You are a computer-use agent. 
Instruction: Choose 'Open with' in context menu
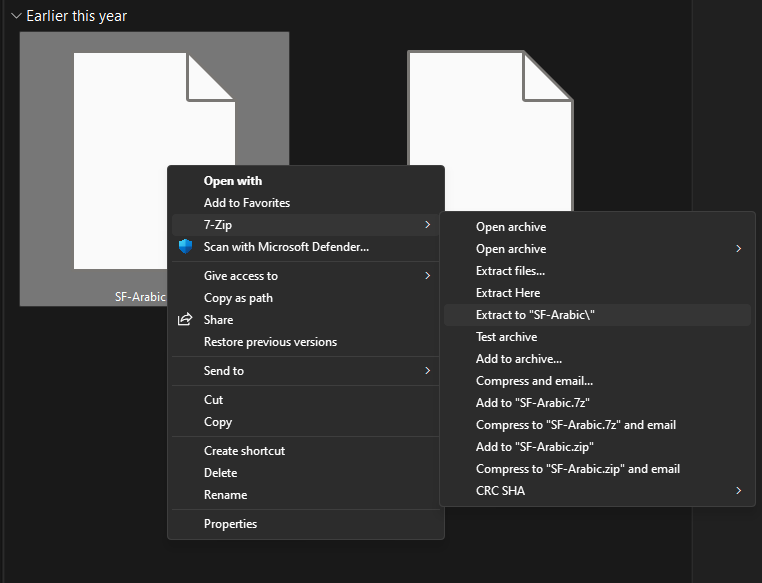point(306,181)
